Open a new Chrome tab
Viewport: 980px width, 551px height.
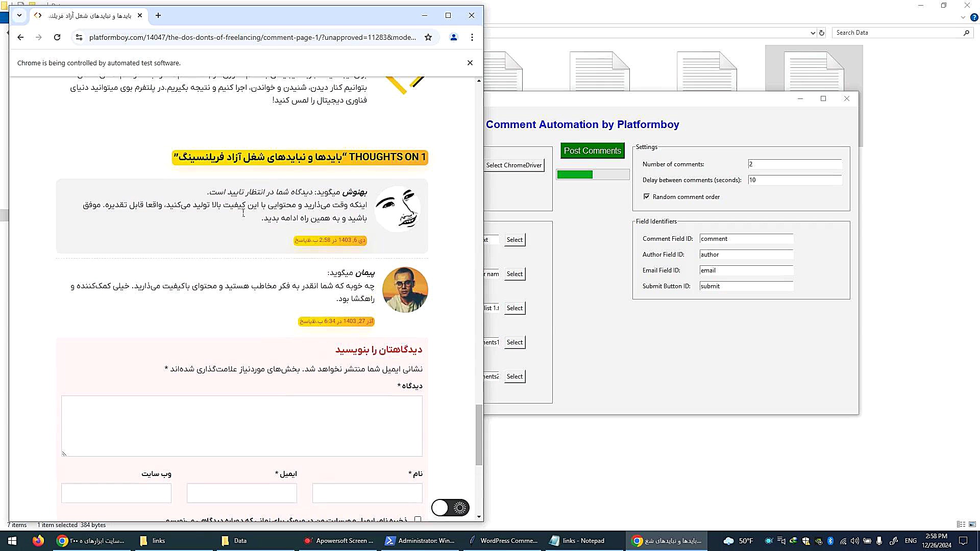pyautogui.click(x=158, y=15)
